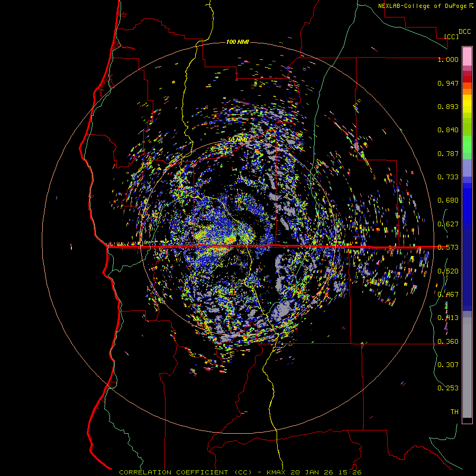Select the 0.413 scale value
476x476 pixels.
click(448, 318)
